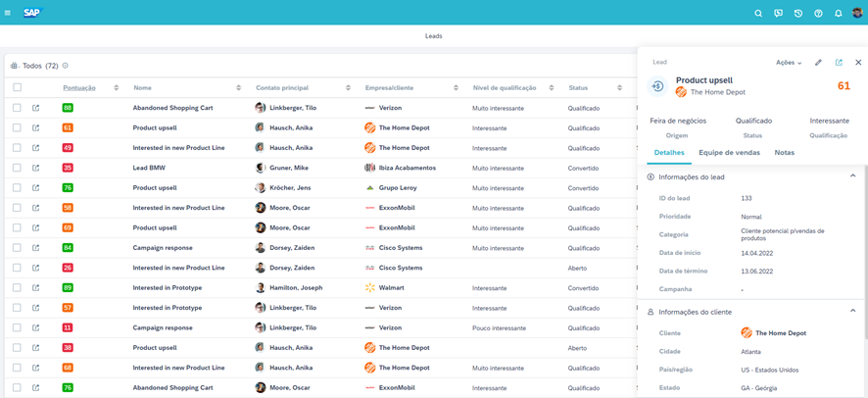
Task: Click the detail panel vertical scrollbar
Action: tap(865, 252)
